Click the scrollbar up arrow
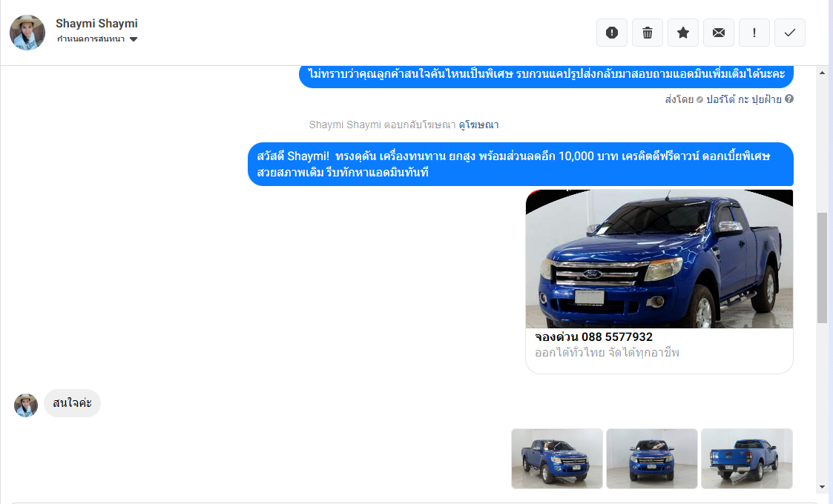 823,73
